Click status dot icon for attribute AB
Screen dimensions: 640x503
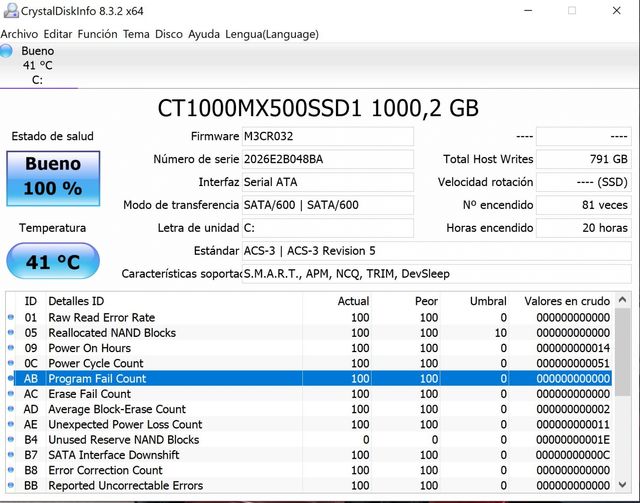(11, 378)
